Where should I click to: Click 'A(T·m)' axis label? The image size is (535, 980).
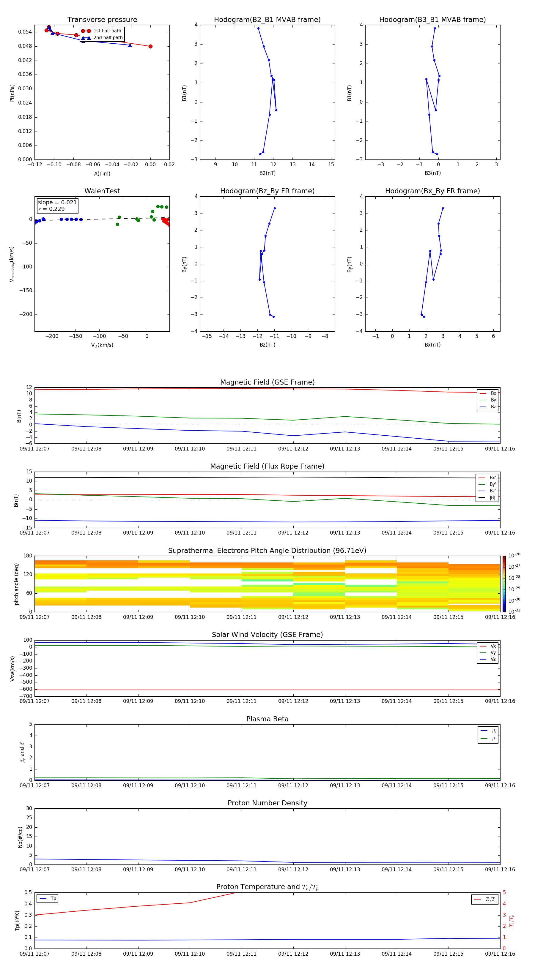(102, 174)
